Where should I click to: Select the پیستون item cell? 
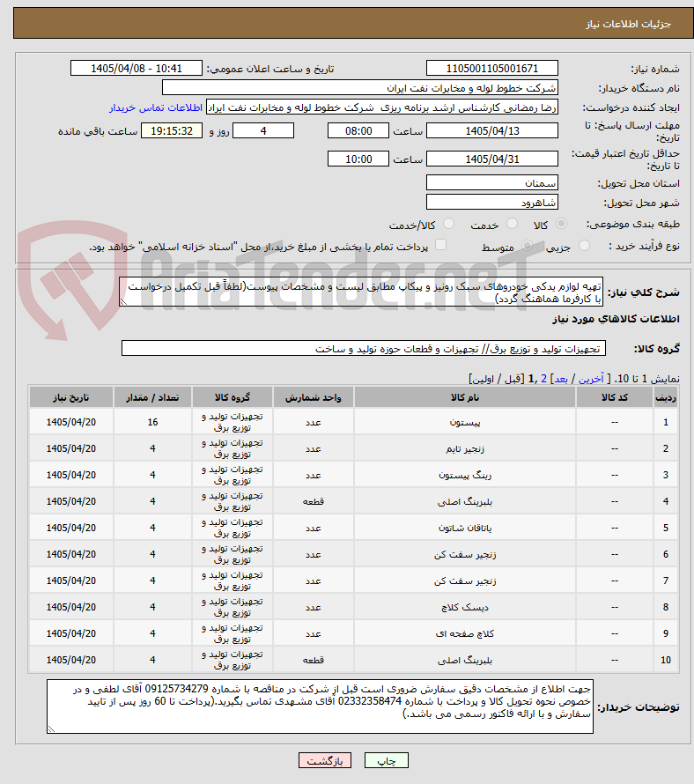click(x=464, y=422)
